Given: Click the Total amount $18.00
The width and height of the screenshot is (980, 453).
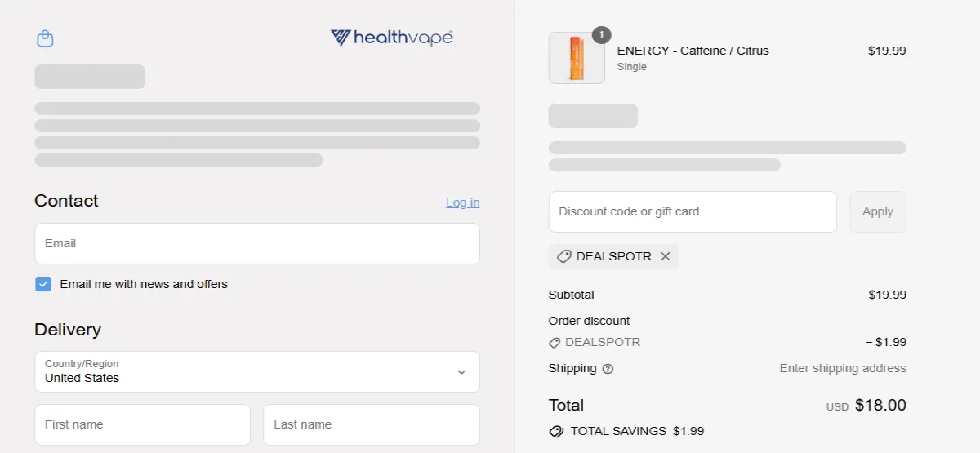Looking at the screenshot, I should pos(880,405).
